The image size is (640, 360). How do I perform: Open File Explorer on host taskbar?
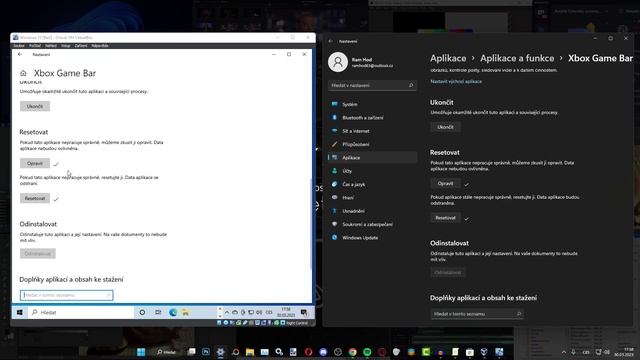coord(250,352)
